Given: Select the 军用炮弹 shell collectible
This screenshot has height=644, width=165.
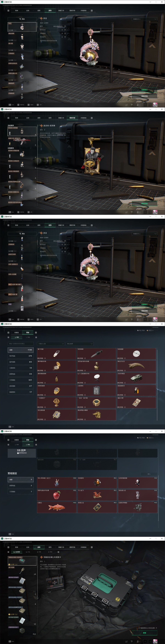Looking at the screenshot, I should [x=96, y=354].
